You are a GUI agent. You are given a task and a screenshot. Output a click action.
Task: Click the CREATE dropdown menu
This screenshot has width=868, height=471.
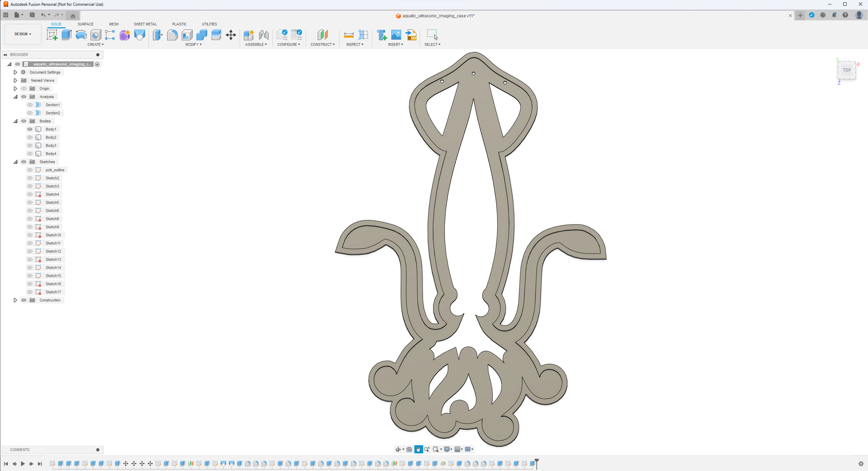pyautogui.click(x=95, y=45)
